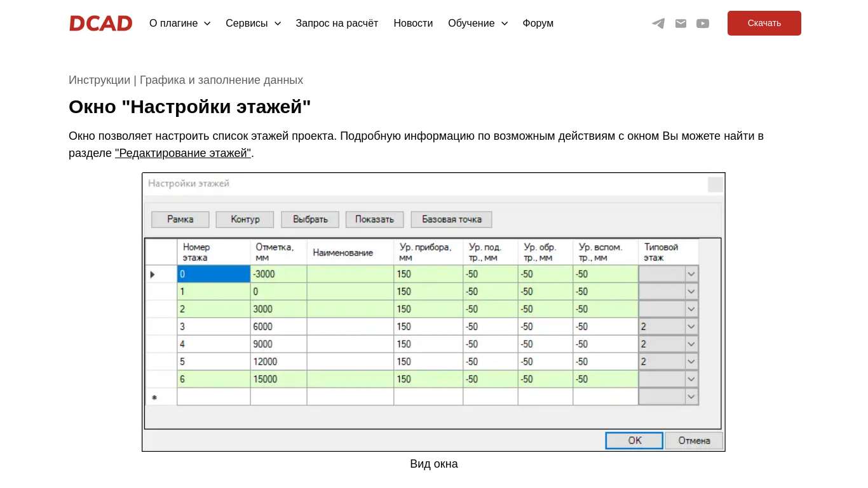The image size is (868, 488).
Task: Click the "Инструкции | Графика и заполнение данных" breadcrumb
Action: coord(186,80)
